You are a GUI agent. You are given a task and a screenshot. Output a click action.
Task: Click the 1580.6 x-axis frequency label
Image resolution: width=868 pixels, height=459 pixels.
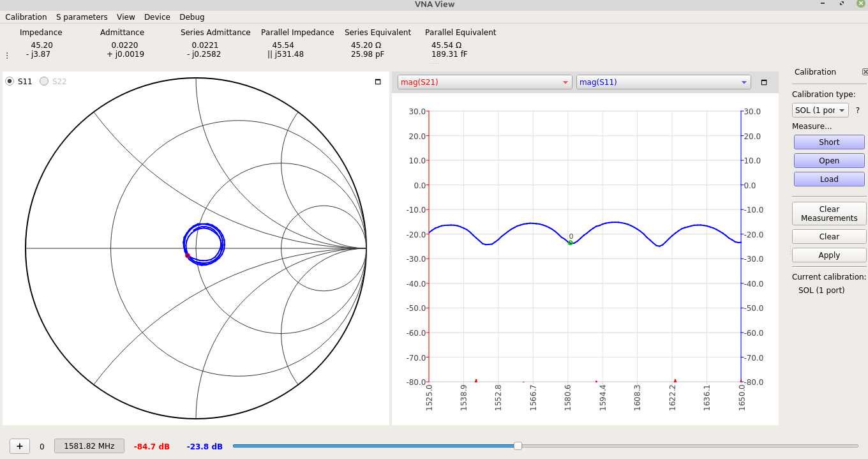(568, 397)
